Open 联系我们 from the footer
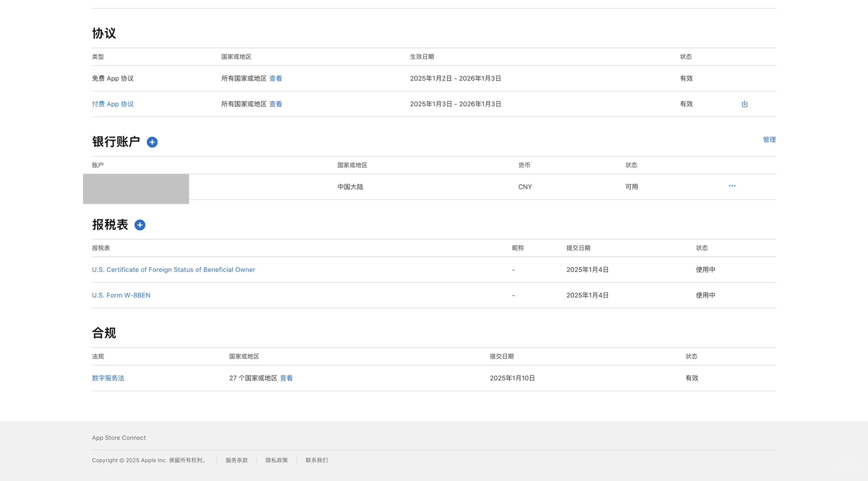This screenshot has width=868, height=481. click(316, 460)
